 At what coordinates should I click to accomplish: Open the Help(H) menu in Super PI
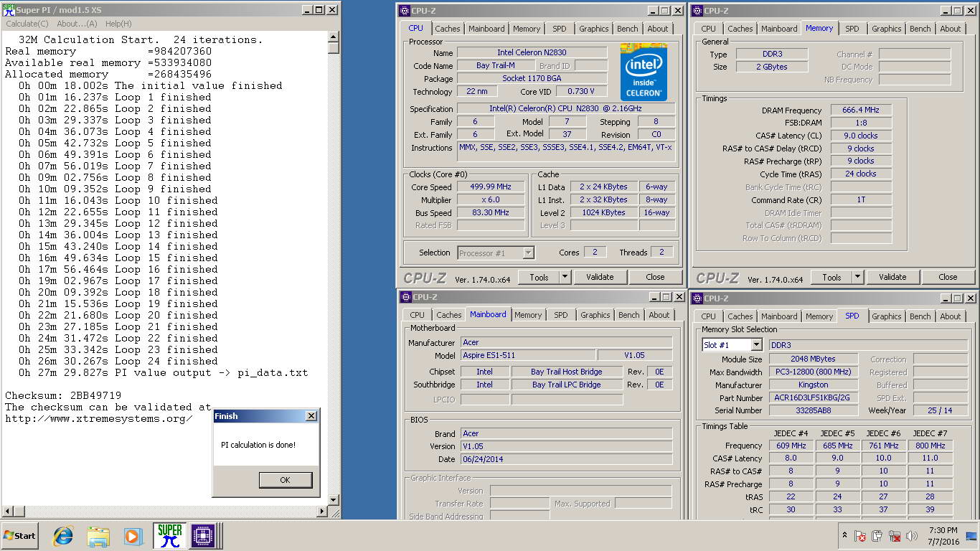point(118,24)
